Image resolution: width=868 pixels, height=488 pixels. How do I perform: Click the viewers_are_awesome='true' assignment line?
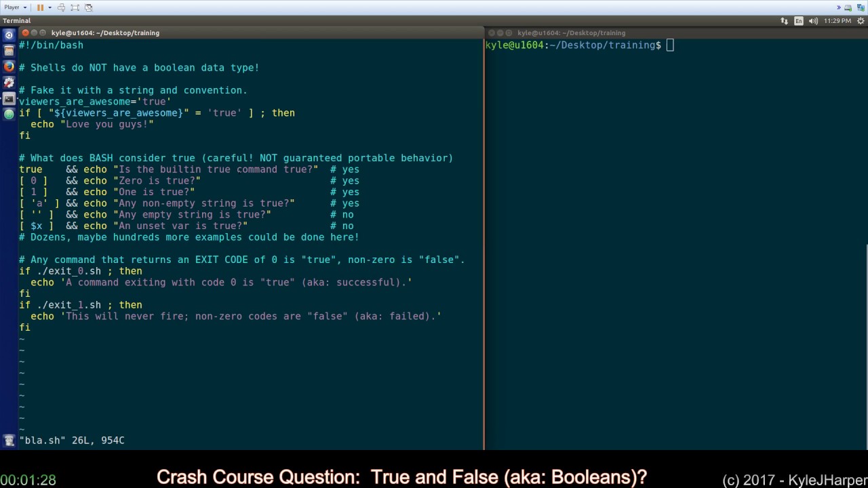[x=95, y=102]
